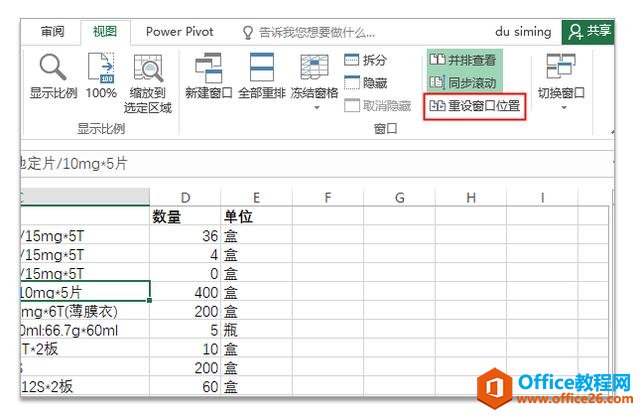Toggle Synchronous Scrolling (同步滚动)
The height and width of the screenshot is (416, 640).
pyautogui.click(x=463, y=83)
